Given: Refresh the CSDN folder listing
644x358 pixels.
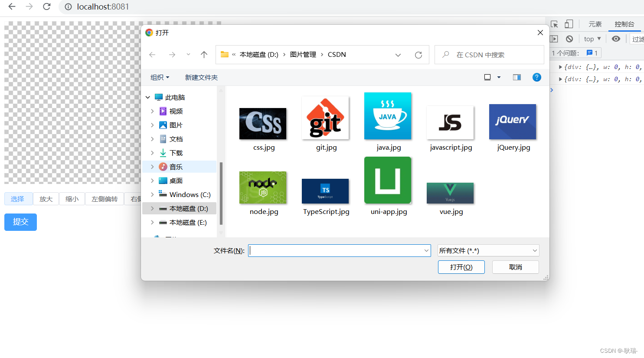Looking at the screenshot, I should tap(418, 55).
